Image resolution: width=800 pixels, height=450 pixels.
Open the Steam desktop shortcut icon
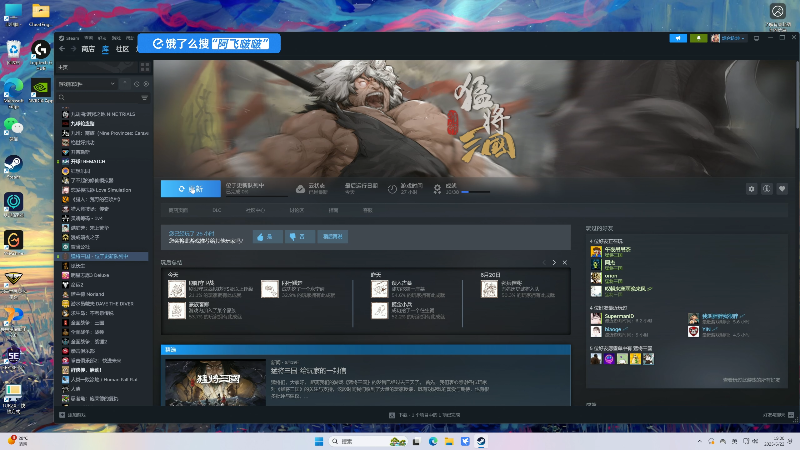(x=13, y=166)
